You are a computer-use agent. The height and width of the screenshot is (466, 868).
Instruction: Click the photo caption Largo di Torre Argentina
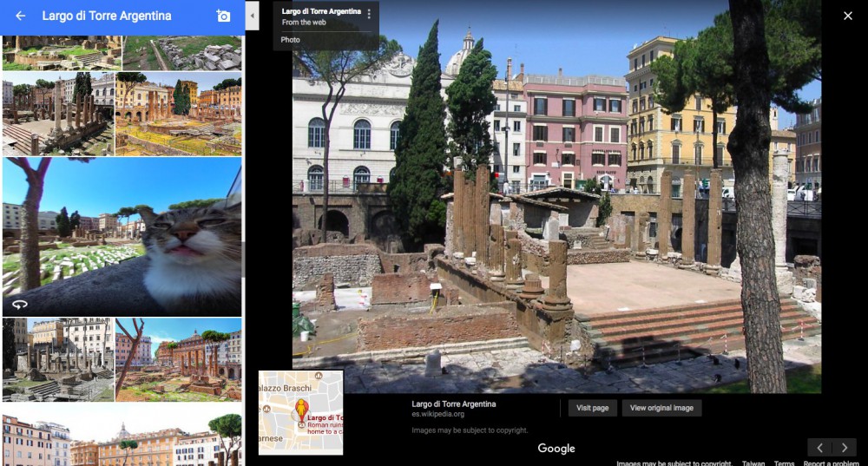point(453,404)
